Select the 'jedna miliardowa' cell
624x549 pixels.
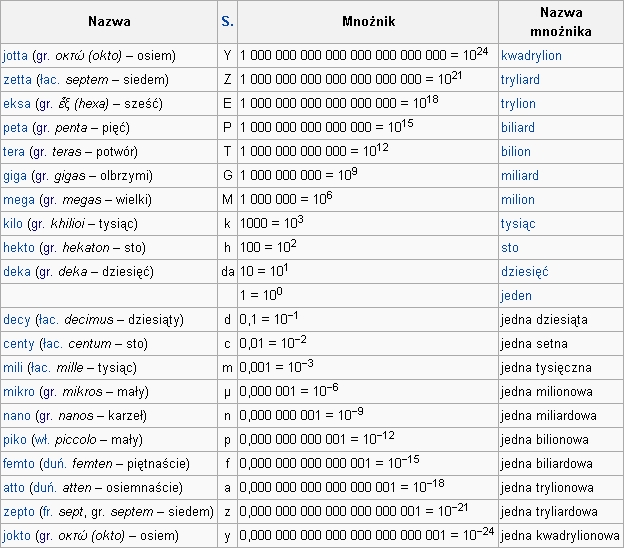561,416
